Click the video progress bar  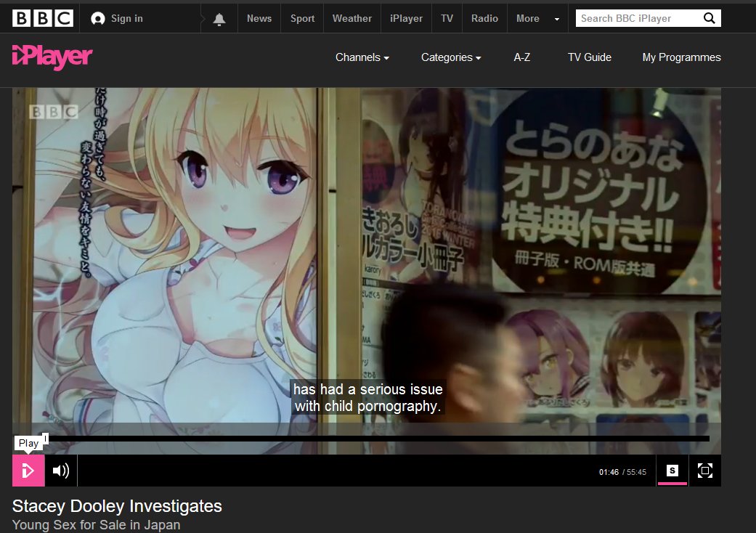coord(377,439)
